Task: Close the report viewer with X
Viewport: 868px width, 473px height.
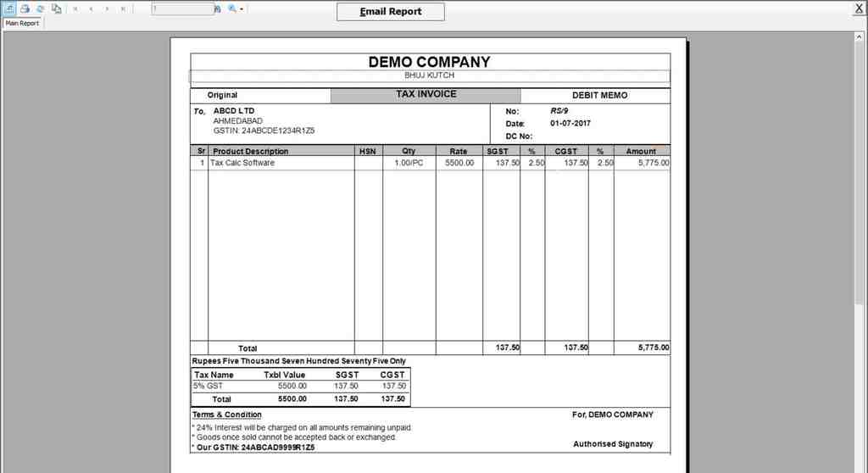Action: pos(860,8)
